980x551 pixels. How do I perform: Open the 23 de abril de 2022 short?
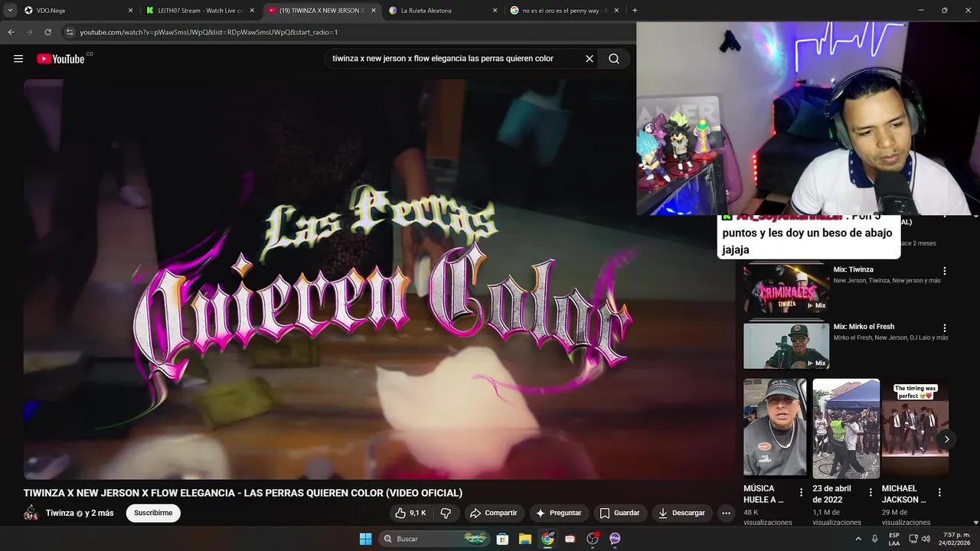[x=846, y=428]
